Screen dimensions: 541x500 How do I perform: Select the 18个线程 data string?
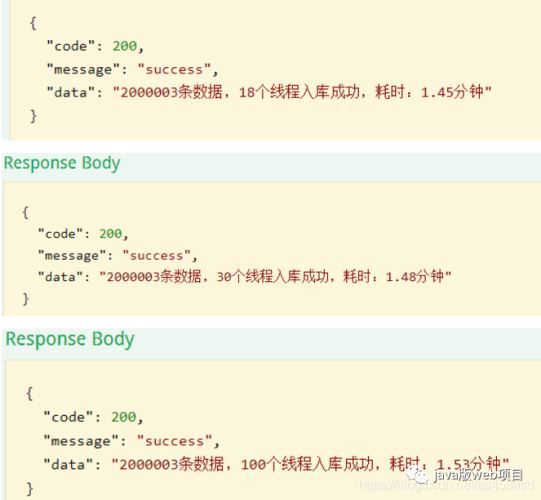pyautogui.click(x=302, y=92)
